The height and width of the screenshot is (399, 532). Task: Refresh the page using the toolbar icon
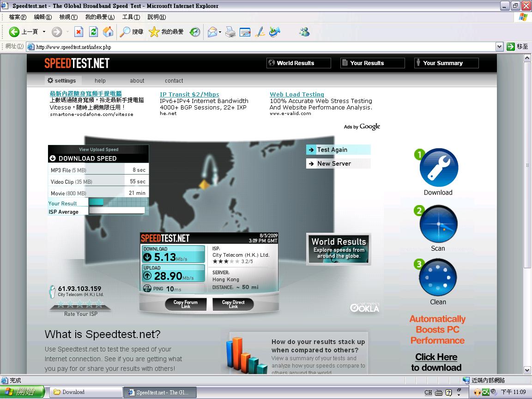point(93,32)
